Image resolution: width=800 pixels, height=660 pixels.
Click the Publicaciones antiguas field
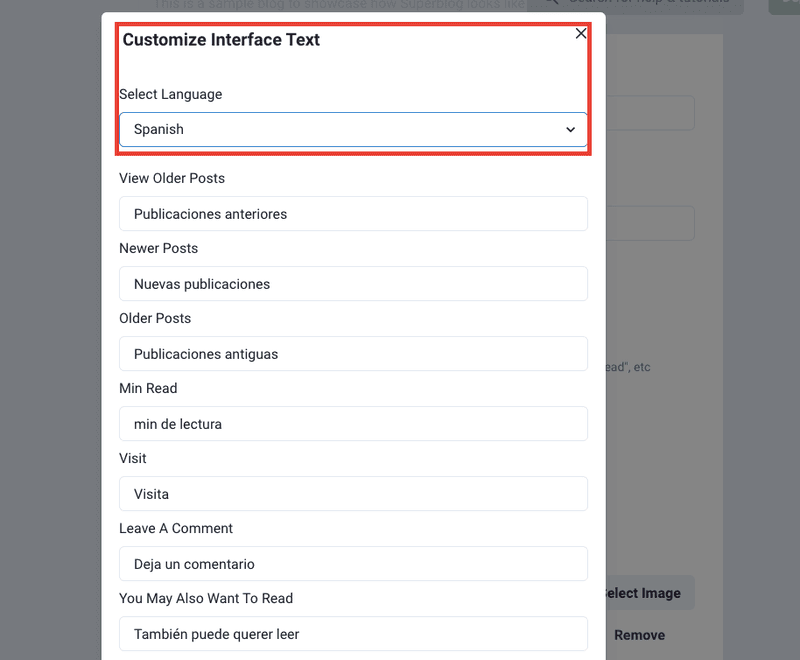click(x=352, y=354)
